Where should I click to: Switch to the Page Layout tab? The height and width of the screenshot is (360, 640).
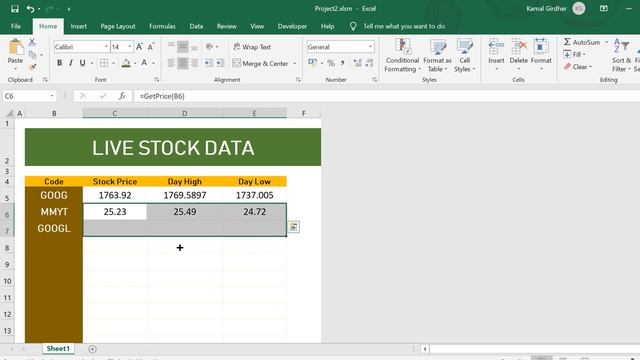(118, 26)
